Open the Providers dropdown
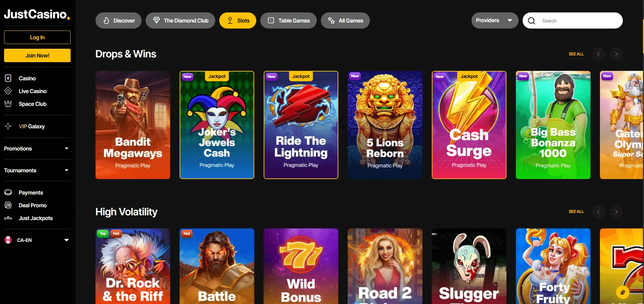This screenshot has height=304, width=644. pos(495,20)
